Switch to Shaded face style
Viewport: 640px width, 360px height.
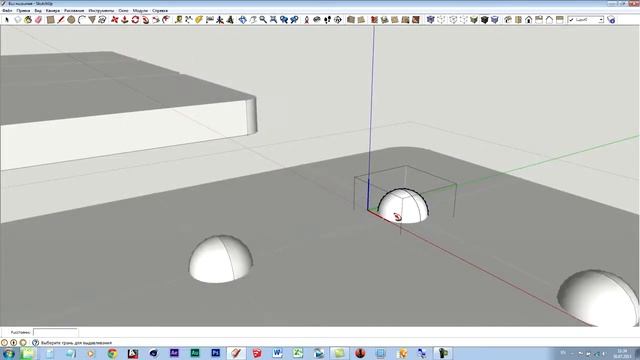[474, 20]
